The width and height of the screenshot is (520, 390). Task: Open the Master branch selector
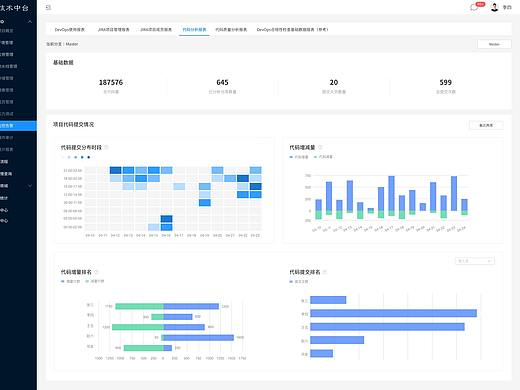pyautogui.click(x=494, y=44)
